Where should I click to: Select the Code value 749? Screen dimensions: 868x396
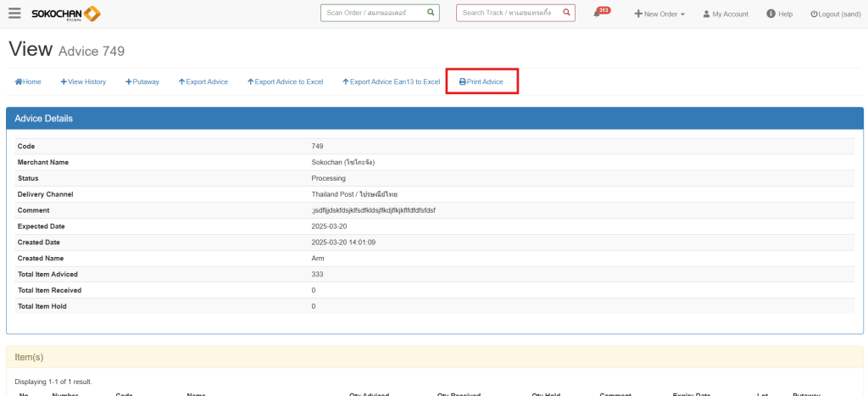(317, 146)
